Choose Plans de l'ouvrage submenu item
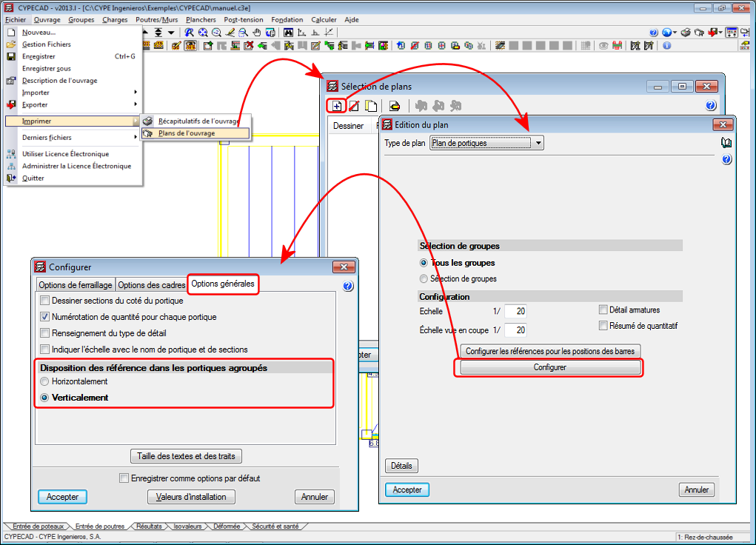Image resolution: width=756 pixels, height=545 pixels. [195, 133]
